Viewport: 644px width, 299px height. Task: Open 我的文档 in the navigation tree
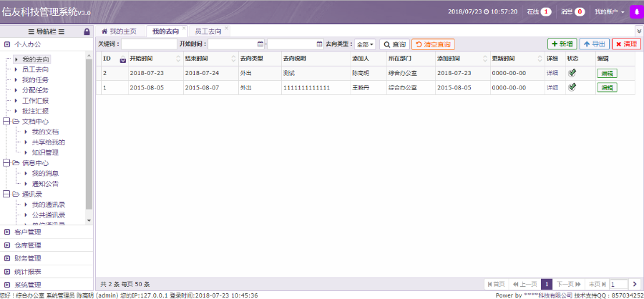[x=45, y=132]
